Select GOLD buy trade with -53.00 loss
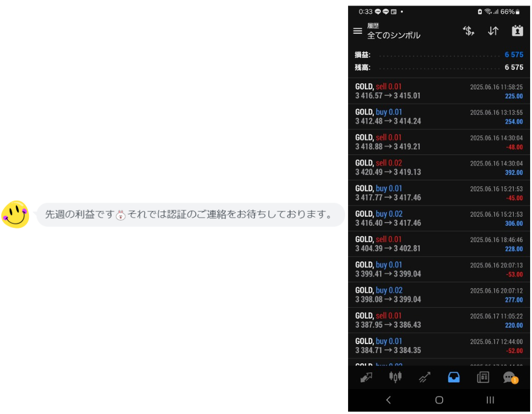 pyautogui.click(x=439, y=269)
